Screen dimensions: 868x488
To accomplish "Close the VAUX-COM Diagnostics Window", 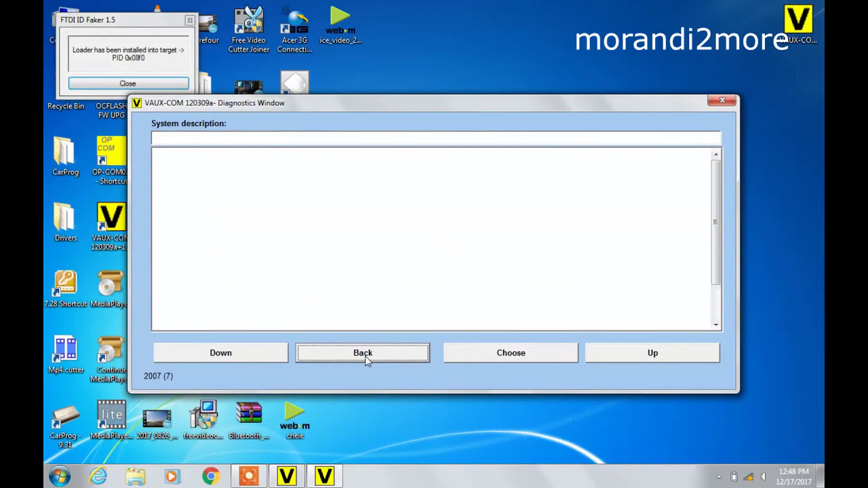I will tap(722, 100).
